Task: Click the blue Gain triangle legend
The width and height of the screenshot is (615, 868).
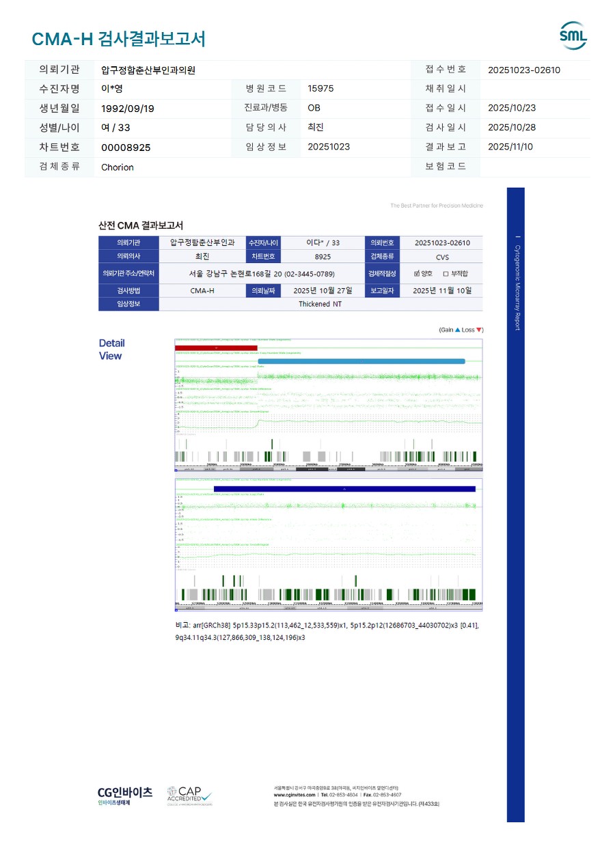Action: tap(458, 330)
